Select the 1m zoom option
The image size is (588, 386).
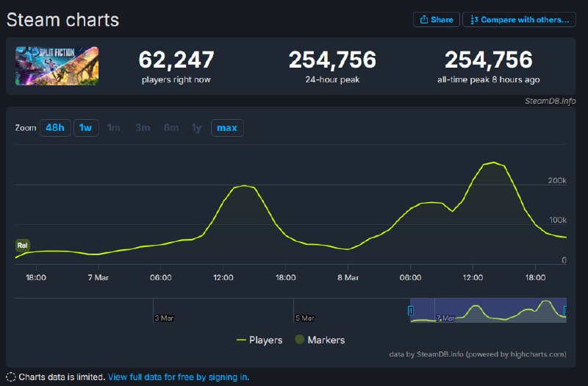pyautogui.click(x=114, y=127)
